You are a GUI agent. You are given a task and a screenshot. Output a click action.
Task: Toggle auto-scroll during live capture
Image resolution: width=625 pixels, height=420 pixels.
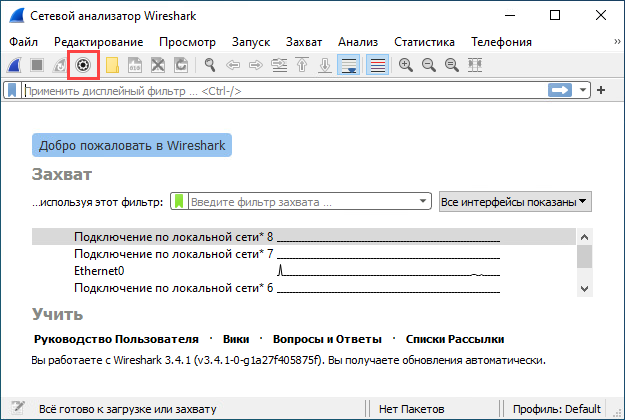[348, 65]
